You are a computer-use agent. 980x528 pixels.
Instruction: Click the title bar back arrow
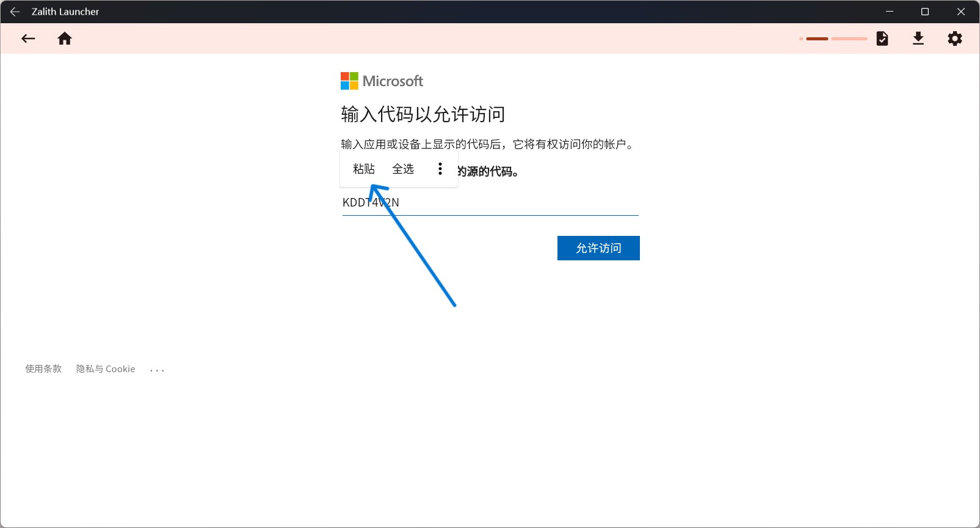(x=15, y=12)
